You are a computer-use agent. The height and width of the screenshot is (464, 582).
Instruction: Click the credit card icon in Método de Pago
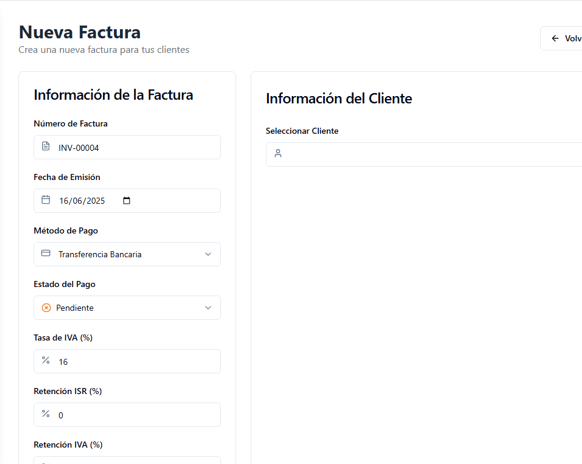(x=46, y=253)
